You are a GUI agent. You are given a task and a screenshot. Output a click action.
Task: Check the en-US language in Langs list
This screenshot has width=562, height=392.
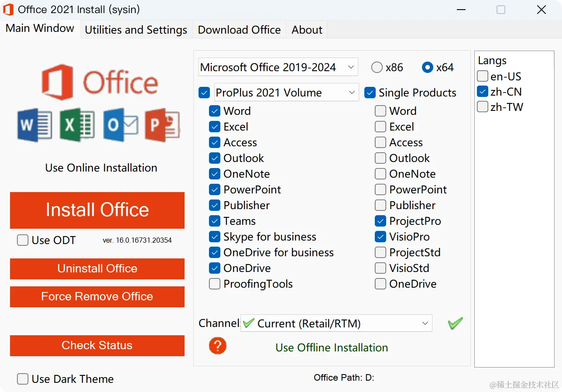483,76
